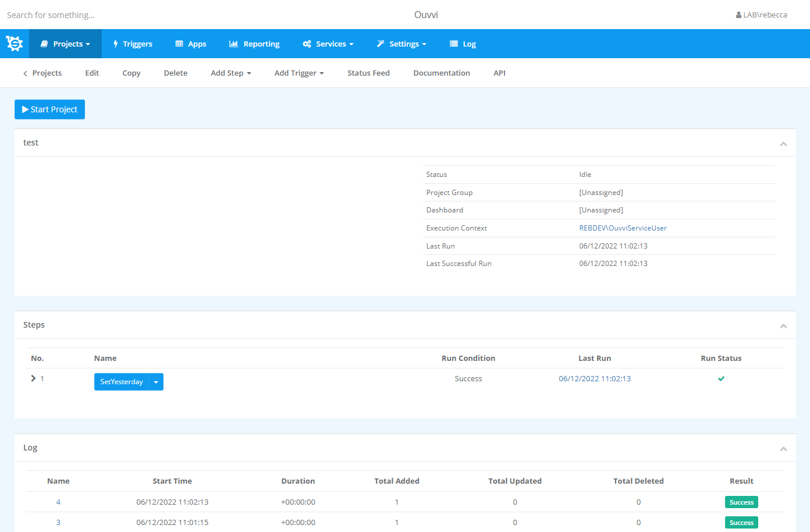The image size is (810, 532).
Task: Expand step 1 row chevron
Action: click(33, 378)
